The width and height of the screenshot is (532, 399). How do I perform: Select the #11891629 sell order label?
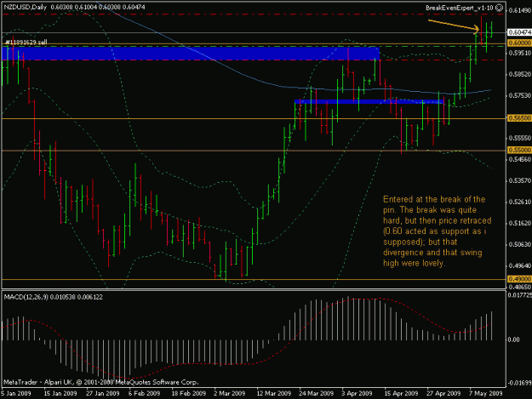coord(26,43)
